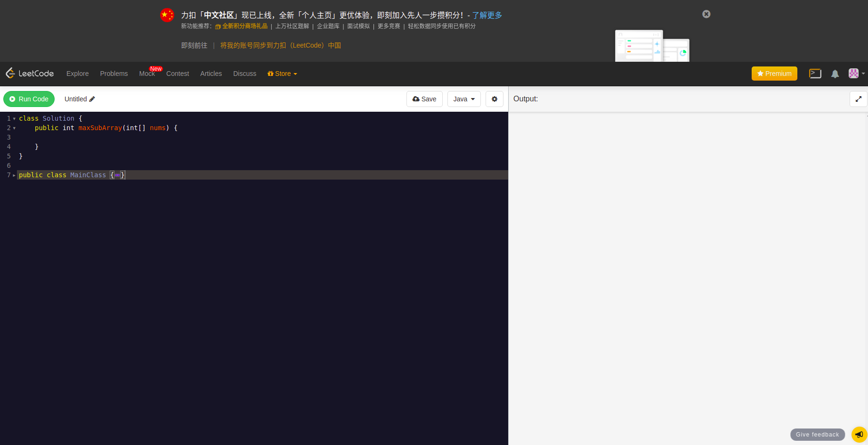Click line number 6 in the gutter

click(x=8, y=165)
